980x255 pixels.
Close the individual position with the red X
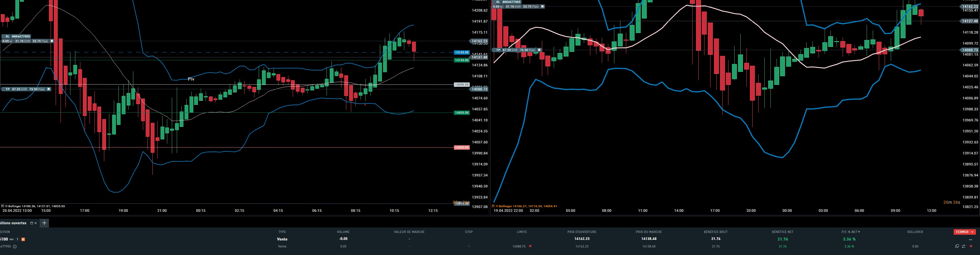[971, 246]
